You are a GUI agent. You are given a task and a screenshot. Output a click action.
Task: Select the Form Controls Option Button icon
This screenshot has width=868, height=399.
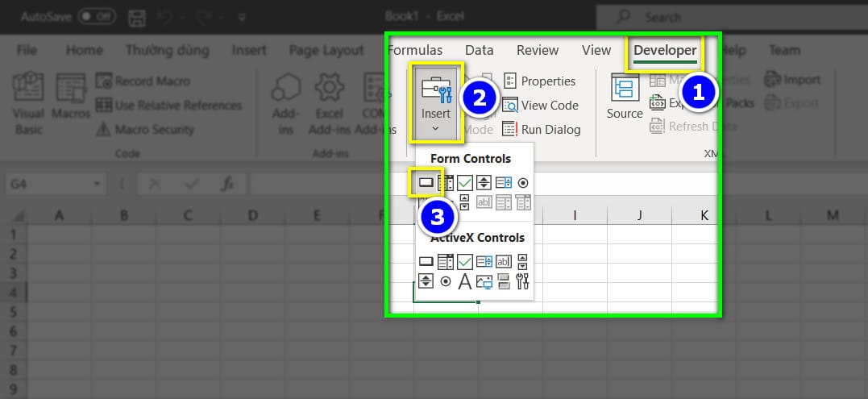pos(522,183)
